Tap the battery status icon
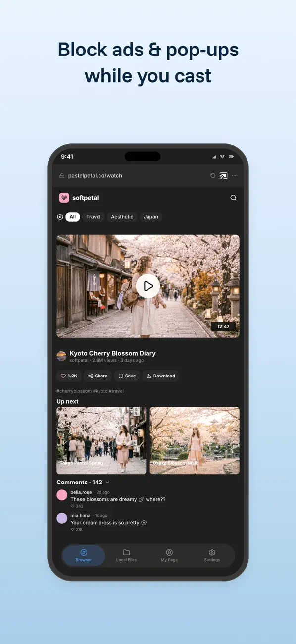296x644 pixels. click(231, 157)
